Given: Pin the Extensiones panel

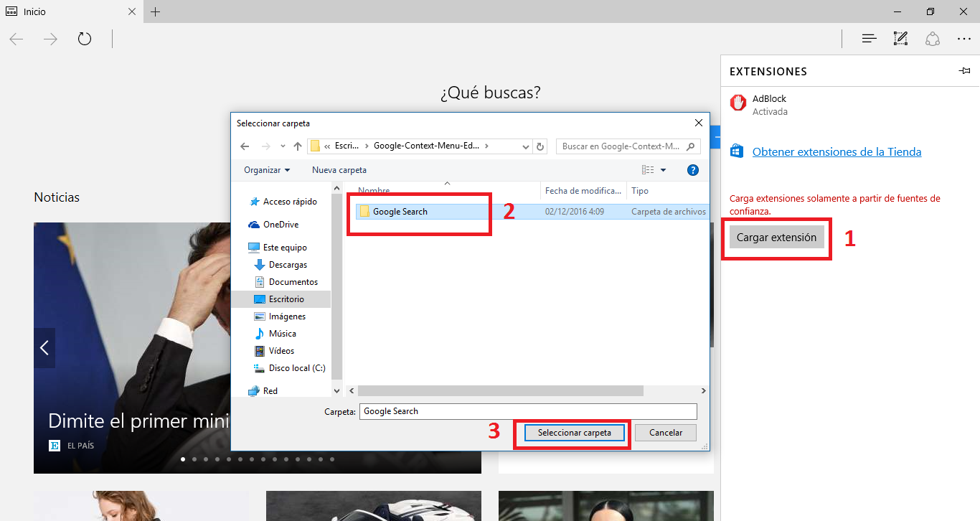Looking at the screenshot, I should click(x=964, y=71).
